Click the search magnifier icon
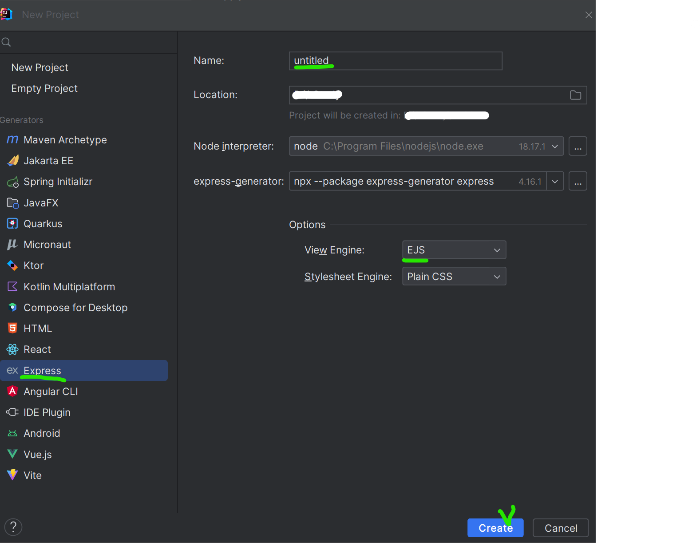Image resolution: width=700 pixels, height=543 pixels. pos(6,42)
